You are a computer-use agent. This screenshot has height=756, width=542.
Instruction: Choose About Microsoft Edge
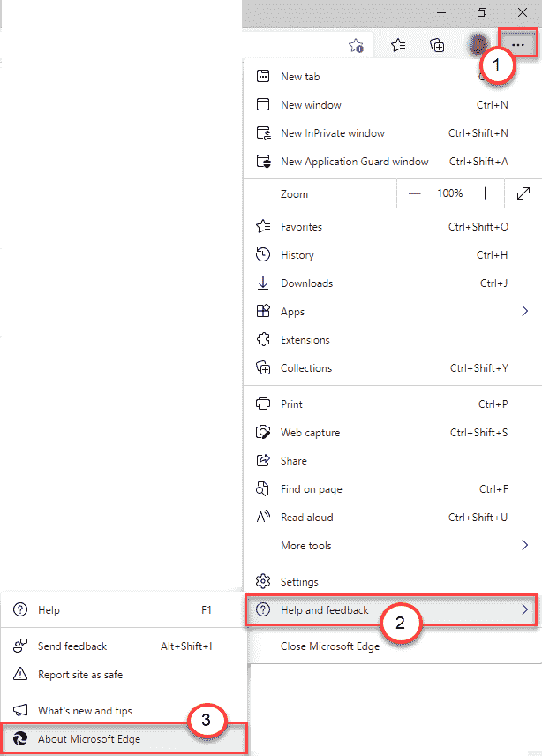(88, 739)
